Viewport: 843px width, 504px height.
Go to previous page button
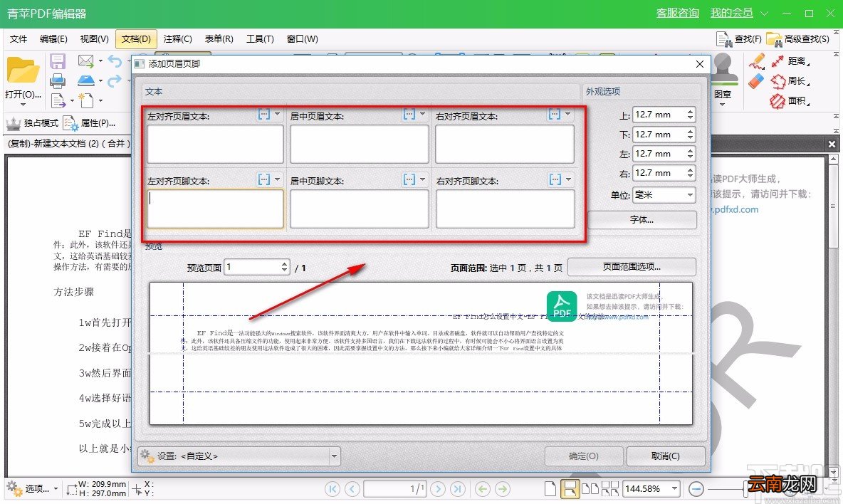click(352, 488)
